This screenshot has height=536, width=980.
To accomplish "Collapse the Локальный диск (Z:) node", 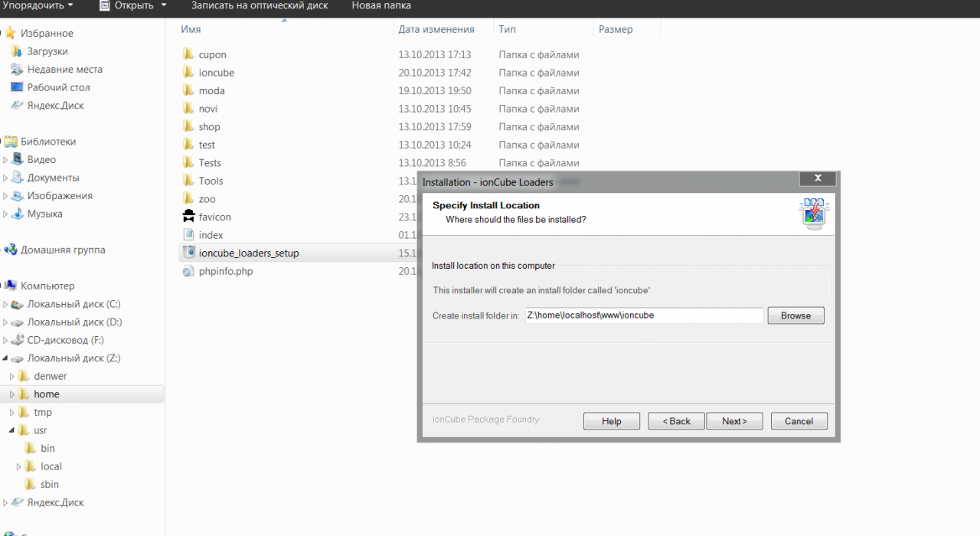I will tap(5, 358).
